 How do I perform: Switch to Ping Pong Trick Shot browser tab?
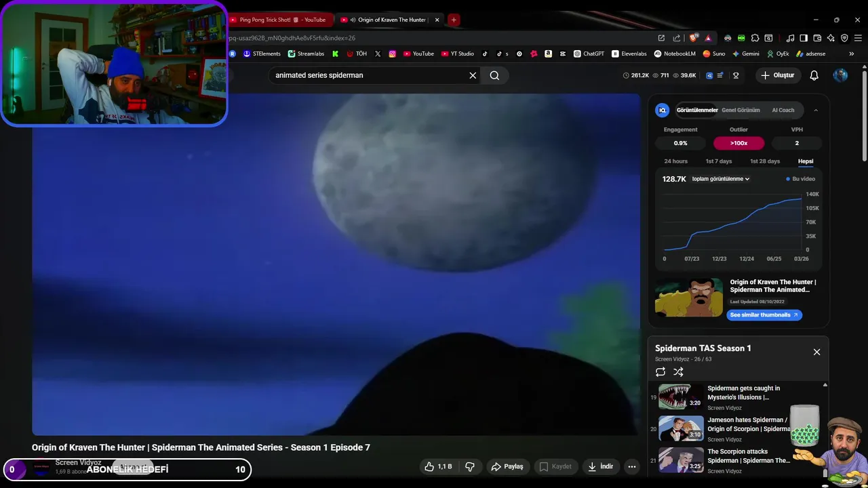(x=281, y=20)
